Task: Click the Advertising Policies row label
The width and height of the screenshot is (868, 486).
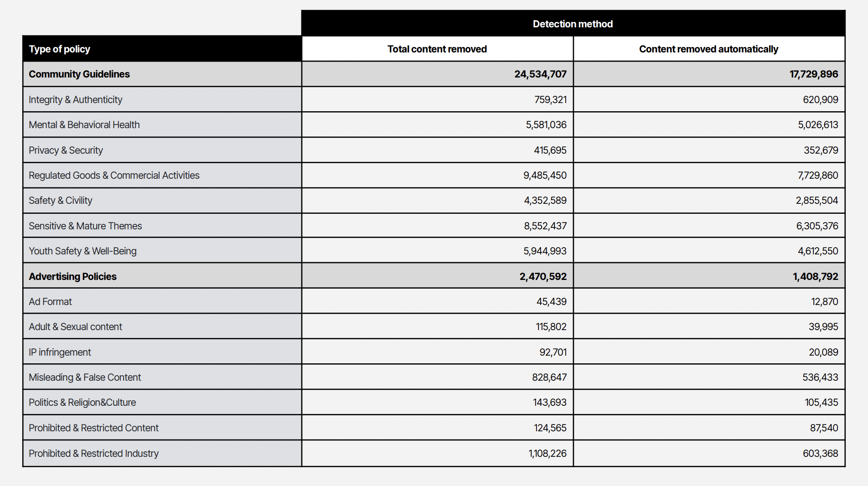Action: point(73,276)
